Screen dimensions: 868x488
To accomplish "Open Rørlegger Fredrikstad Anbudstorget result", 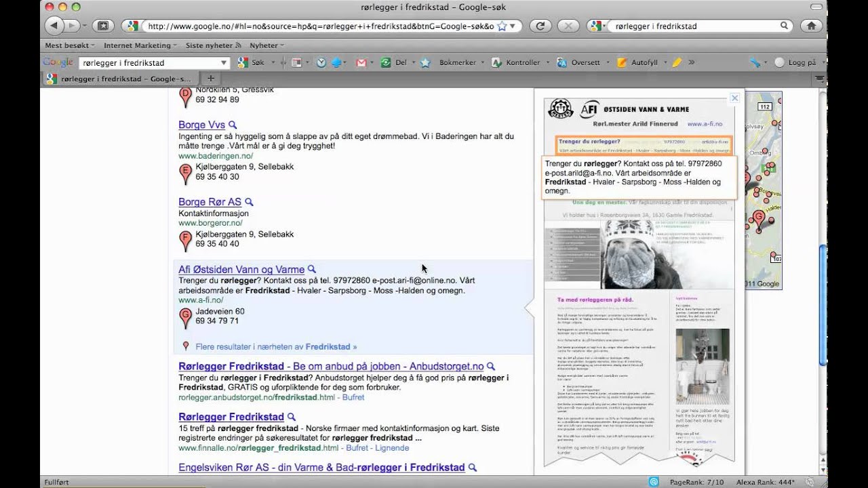I will (x=331, y=366).
